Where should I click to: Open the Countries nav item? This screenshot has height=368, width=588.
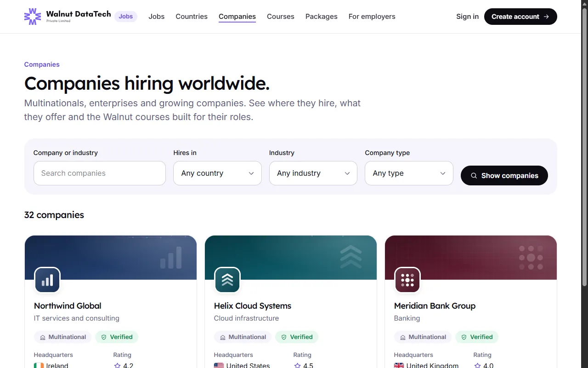pos(192,17)
